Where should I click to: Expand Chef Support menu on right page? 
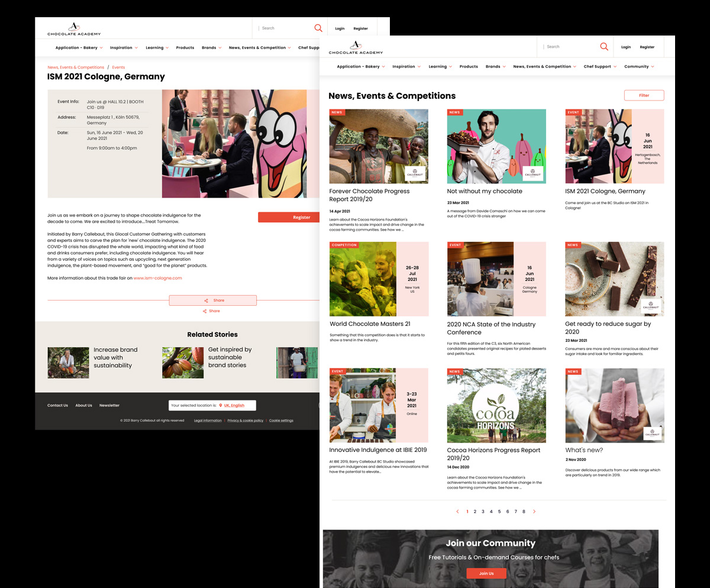[x=600, y=67]
